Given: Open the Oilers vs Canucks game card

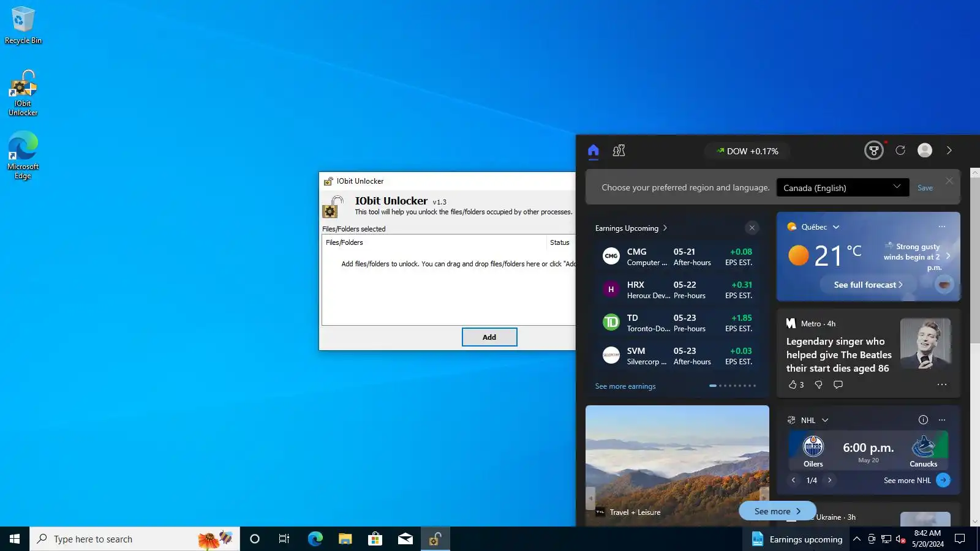Looking at the screenshot, I should (869, 450).
